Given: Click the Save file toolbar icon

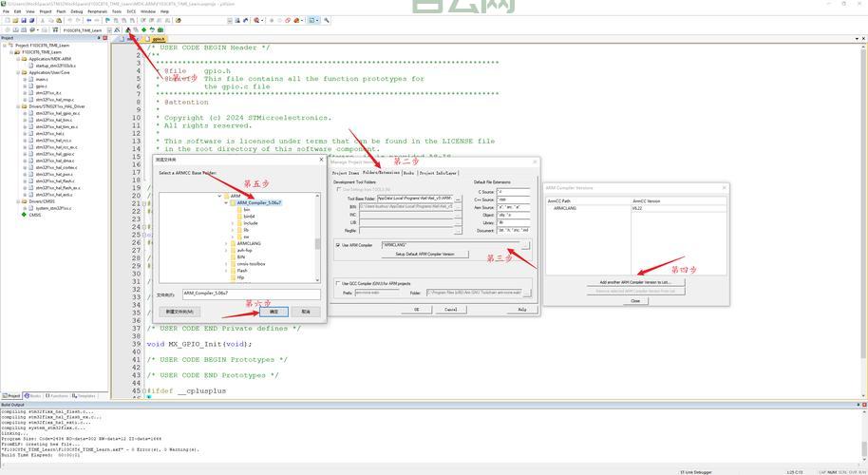Looking at the screenshot, I should (x=21, y=20).
